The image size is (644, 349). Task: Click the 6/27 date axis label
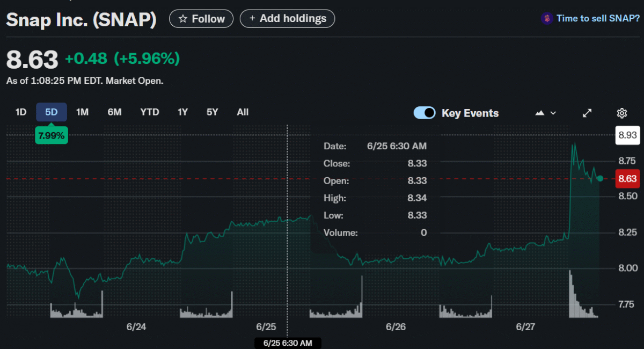tap(525, 326)
